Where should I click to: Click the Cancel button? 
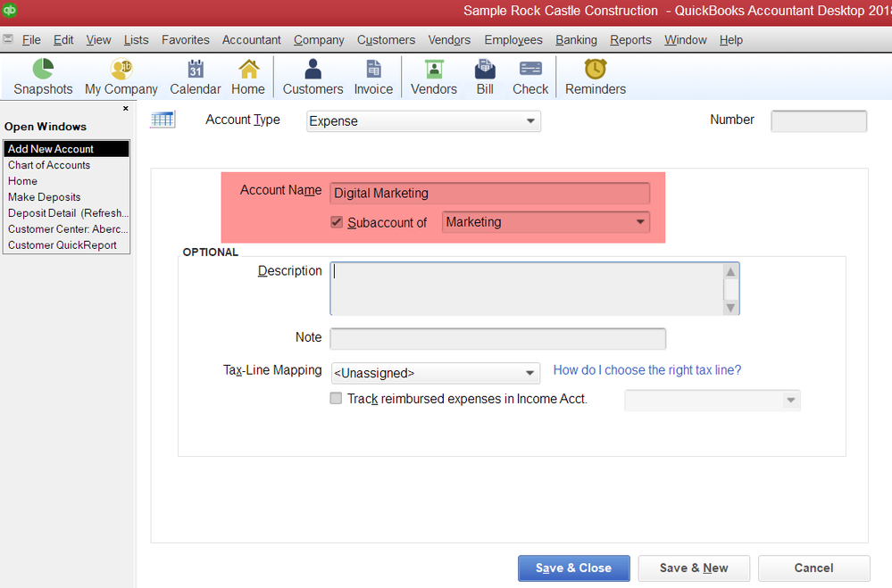pos(813,568)
